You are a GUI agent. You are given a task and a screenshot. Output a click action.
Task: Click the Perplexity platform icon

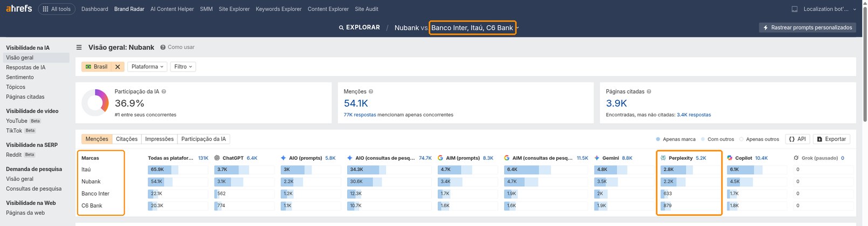click(663, 158)
